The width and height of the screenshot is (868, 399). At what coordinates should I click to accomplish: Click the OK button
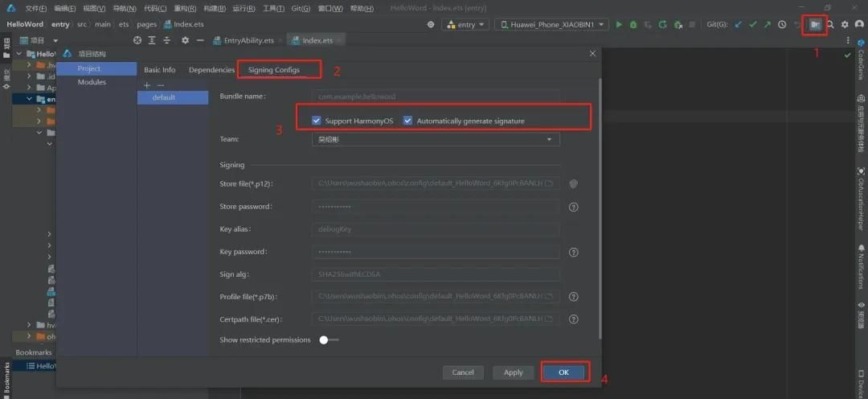pos(563,372)
